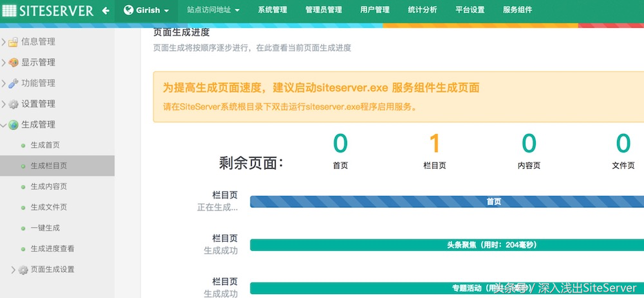Click the back arrow next to SITESERVER
Viewport: 644px width, 298px height.
pos(106,11)
